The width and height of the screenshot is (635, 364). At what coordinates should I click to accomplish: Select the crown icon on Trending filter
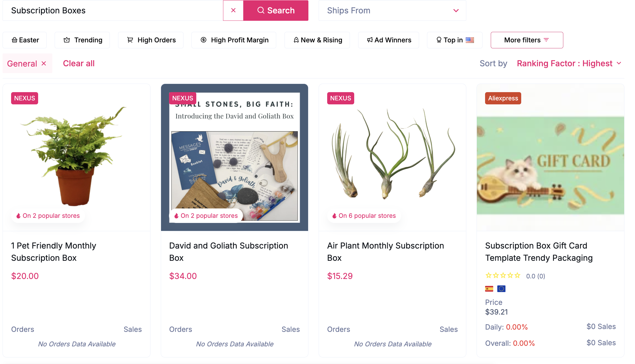click(66, 40)
